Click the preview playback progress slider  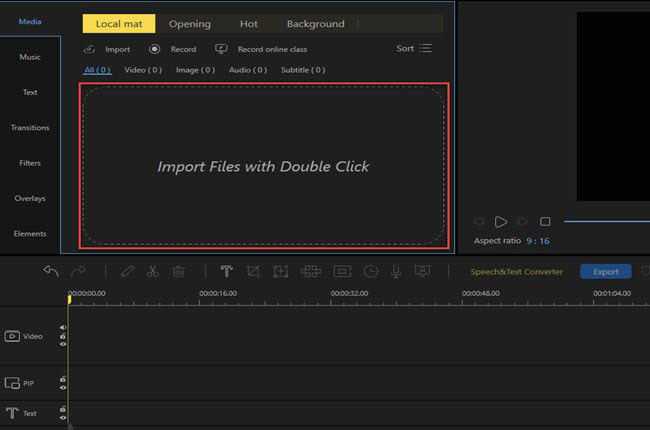[x=605, y=221]
